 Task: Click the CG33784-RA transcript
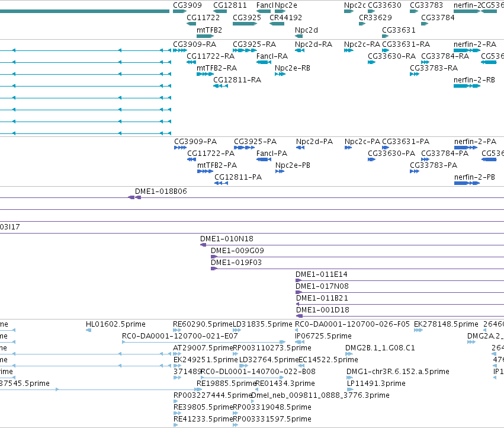coord(425,62)
